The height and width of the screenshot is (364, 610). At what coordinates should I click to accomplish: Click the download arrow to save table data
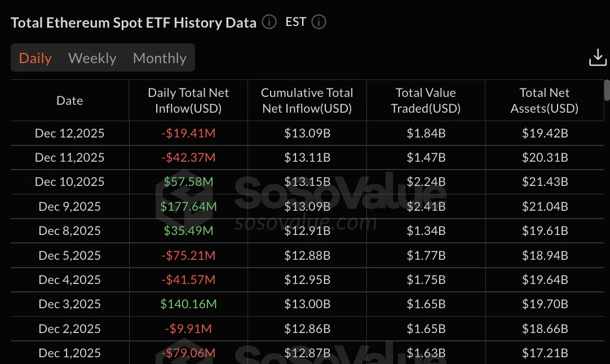coord(597,56)
